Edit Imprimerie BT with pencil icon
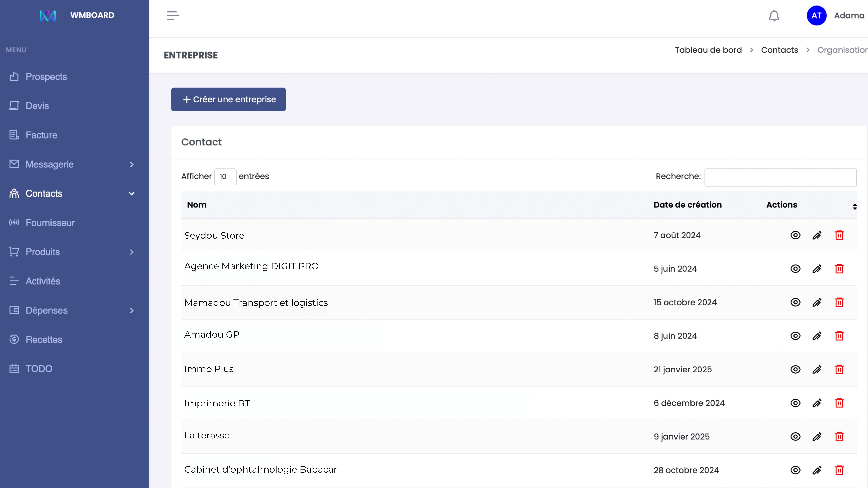This screenshot has width=868, height=488. coord(817,403)
